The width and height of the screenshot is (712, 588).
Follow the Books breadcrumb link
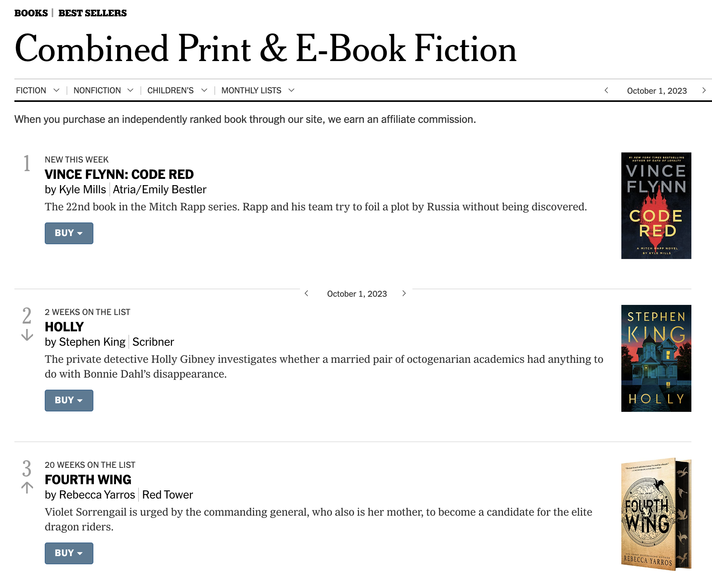tap(31, 13)
